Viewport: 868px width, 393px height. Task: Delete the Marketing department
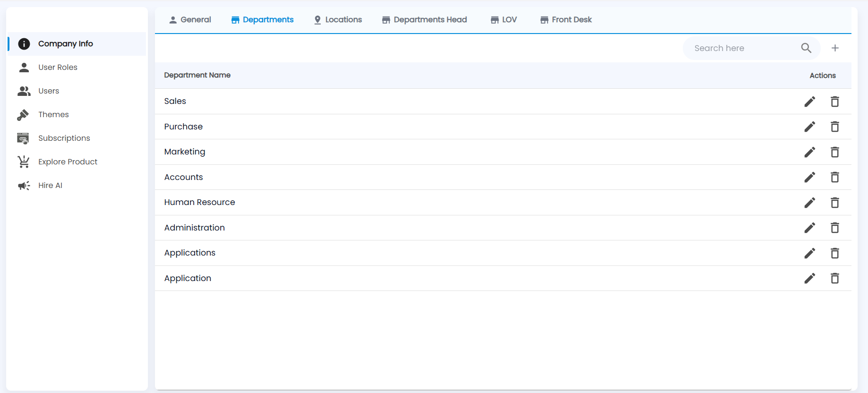coord(835,152)
